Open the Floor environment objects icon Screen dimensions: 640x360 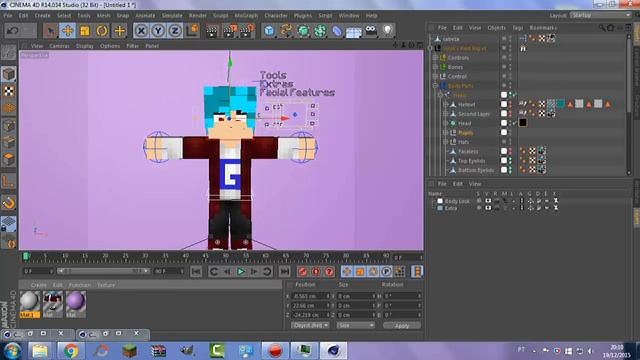[x=353, y=31]
